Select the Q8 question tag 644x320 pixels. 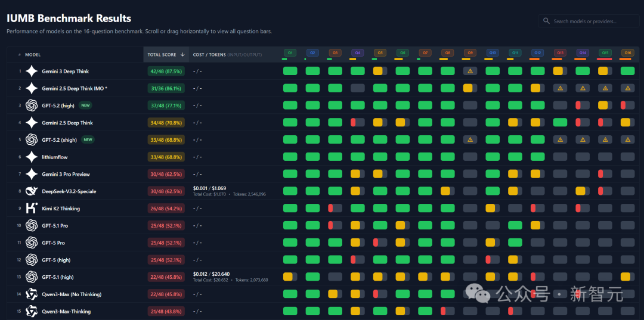[448, 53]
